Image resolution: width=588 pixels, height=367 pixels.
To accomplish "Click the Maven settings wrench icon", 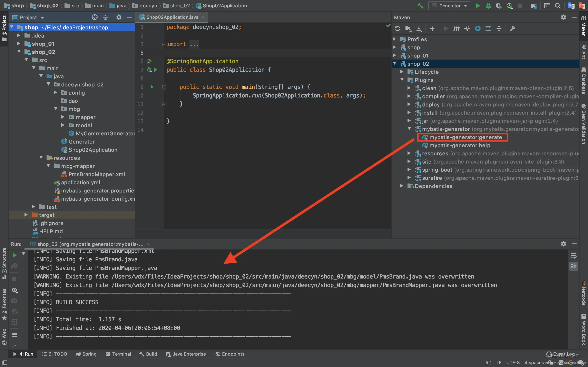I will tap(512, 29).
